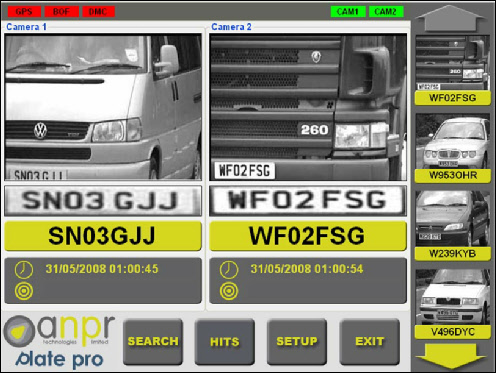Click the WF02 FSG plate patch image
The image size is (496, 373).
[308, 201]
